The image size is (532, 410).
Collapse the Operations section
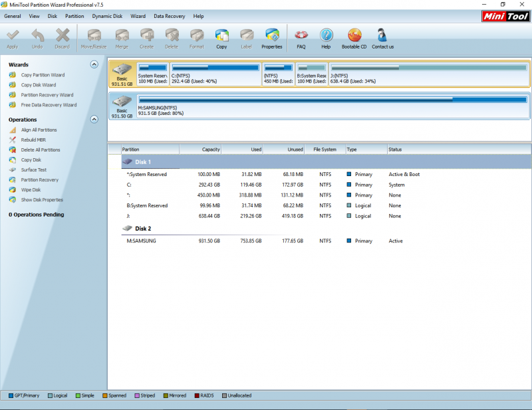pyautogui.click(x=94, y=120)
